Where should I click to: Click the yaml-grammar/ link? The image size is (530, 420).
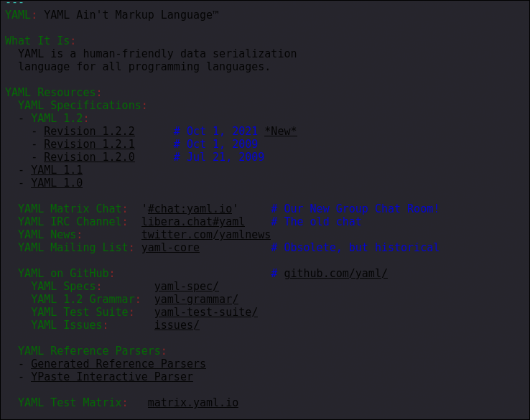coord(196,299)
